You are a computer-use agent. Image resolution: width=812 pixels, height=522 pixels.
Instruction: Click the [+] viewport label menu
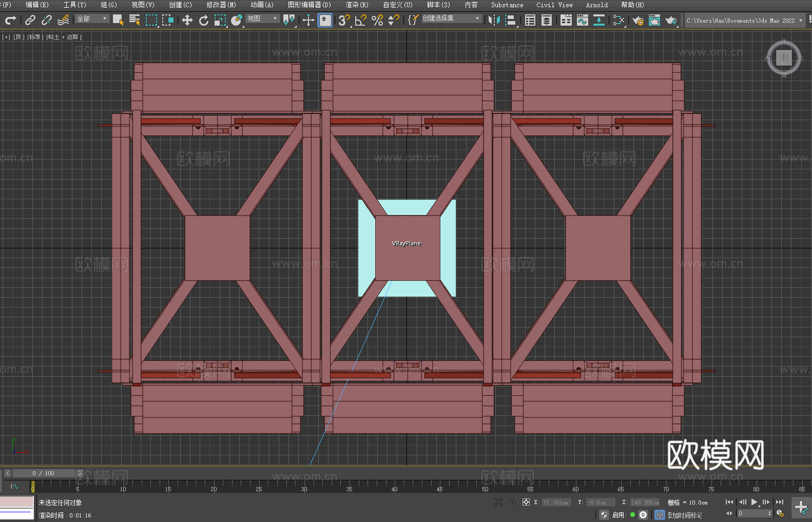(x=6, y=37)
